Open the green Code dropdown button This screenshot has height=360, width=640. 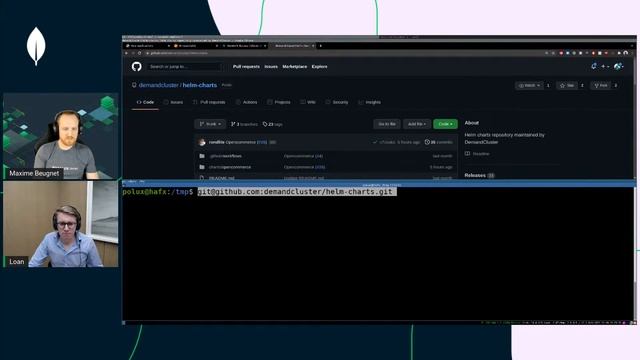tap(445, 124)
